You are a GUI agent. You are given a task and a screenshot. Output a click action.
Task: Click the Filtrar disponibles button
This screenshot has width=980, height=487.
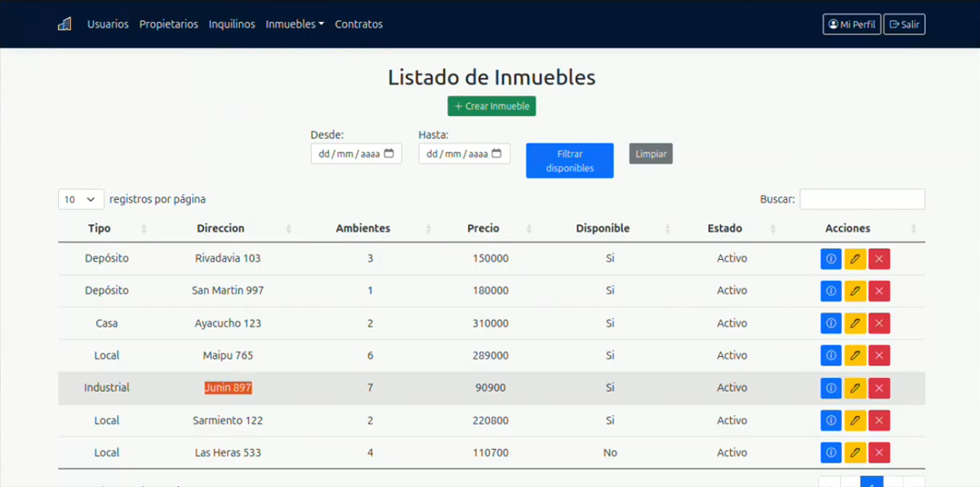(570, 161)
